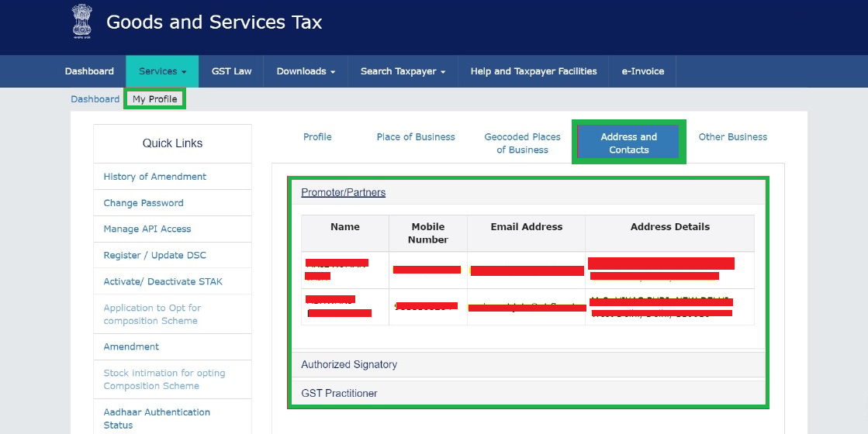Select the e-Invoice menu item
868x434 pixels.
(x=642, y=71)
